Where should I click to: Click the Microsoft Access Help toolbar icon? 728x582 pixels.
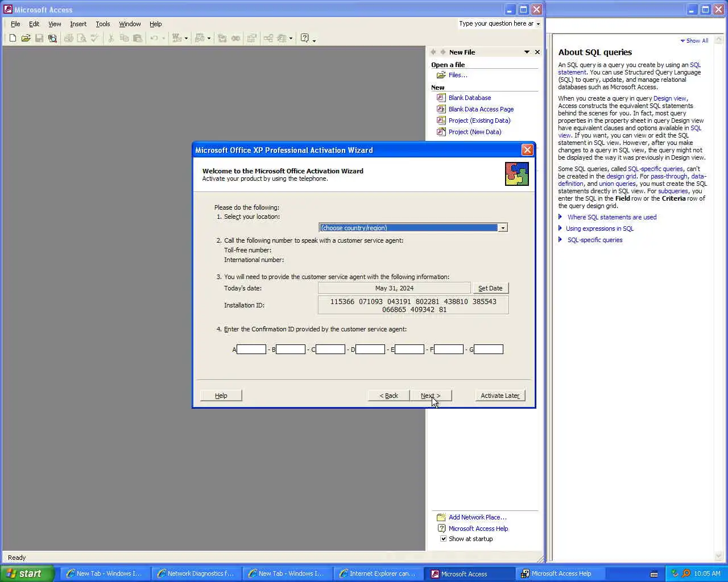[x=305, y=38]
